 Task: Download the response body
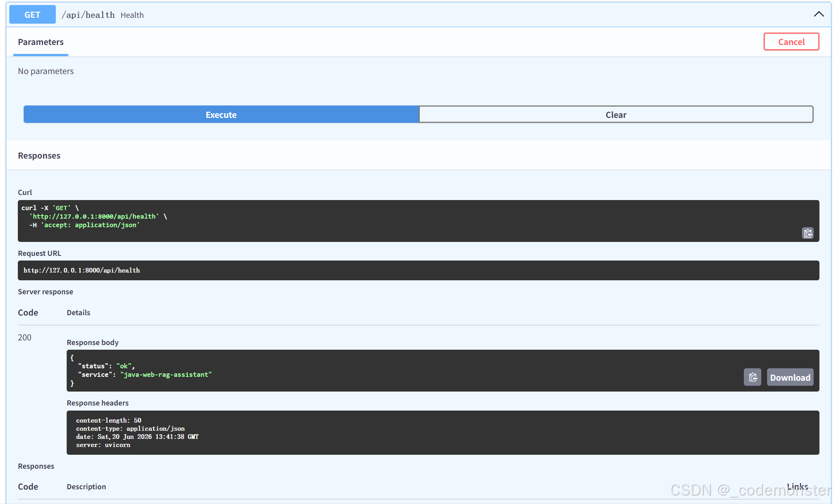click(790, 377)
